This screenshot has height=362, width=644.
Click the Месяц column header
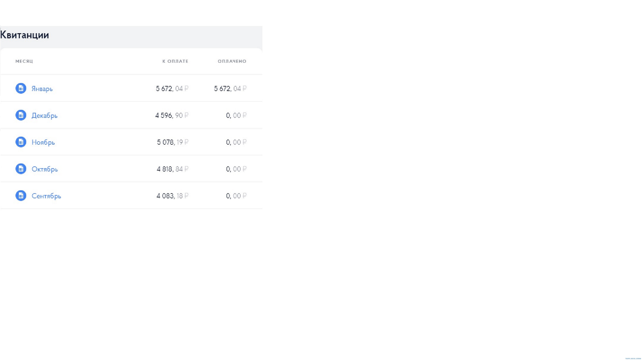[x=24, y=61]
